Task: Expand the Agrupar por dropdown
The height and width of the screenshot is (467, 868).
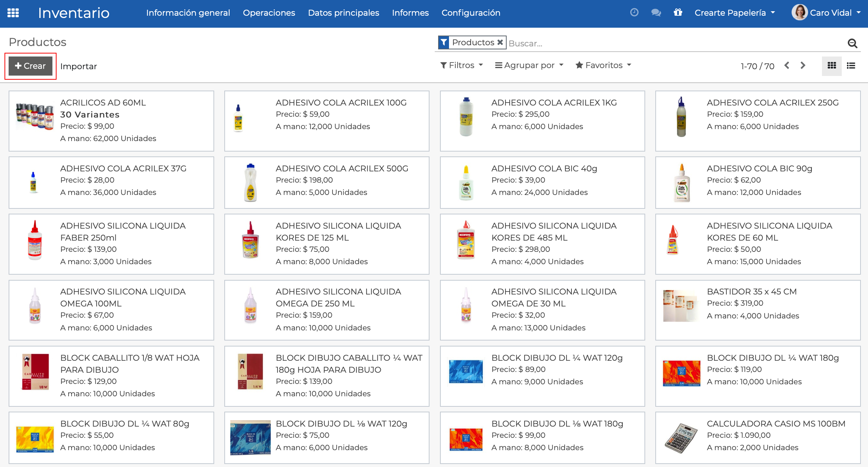Action: [529, 65]
